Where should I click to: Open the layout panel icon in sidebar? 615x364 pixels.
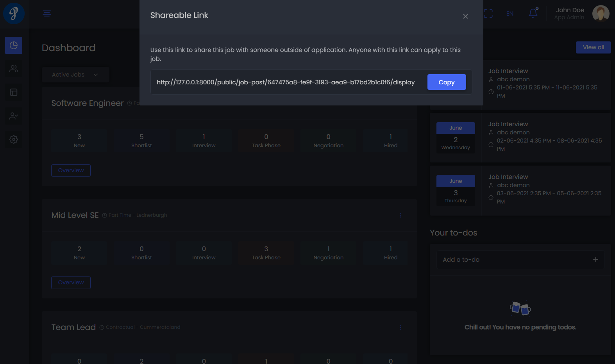[14, 92]
